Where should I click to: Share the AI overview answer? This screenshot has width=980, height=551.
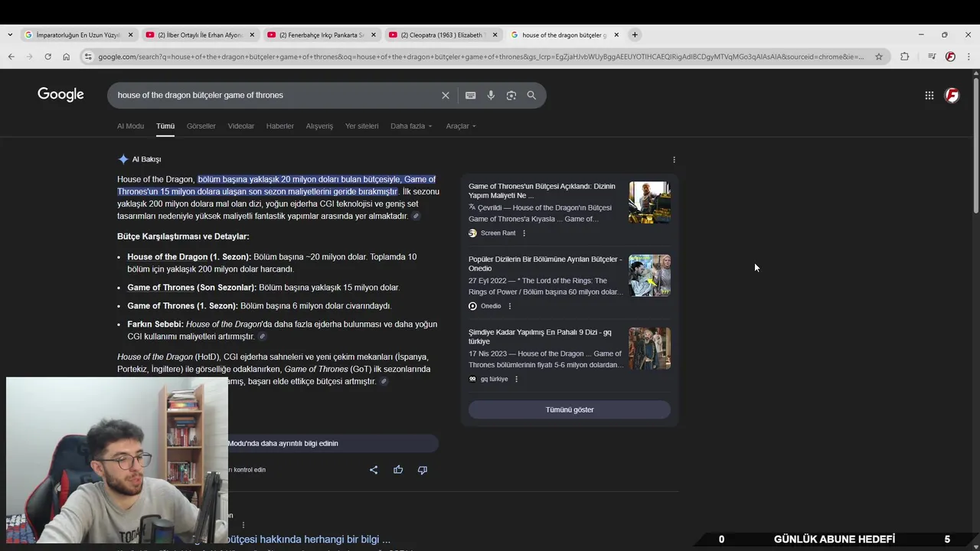coord(374,470)
